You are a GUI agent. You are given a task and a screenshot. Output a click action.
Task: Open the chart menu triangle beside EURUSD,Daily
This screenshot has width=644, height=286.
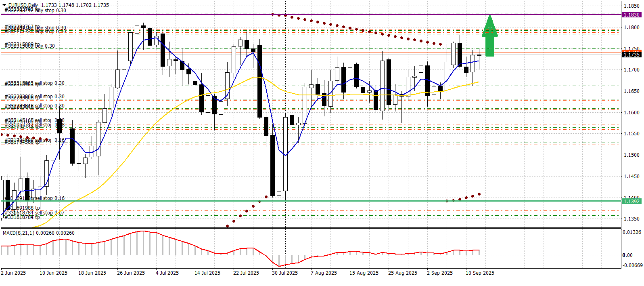tap(5, 5)
